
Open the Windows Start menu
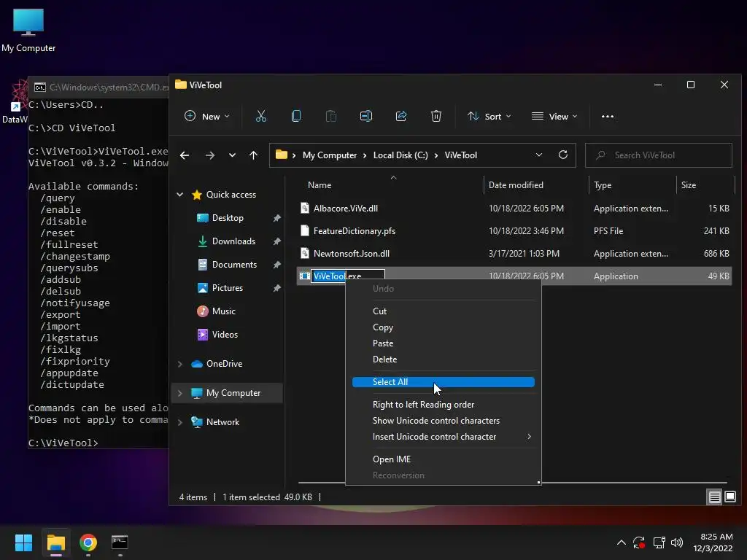(x=23, y=542)
